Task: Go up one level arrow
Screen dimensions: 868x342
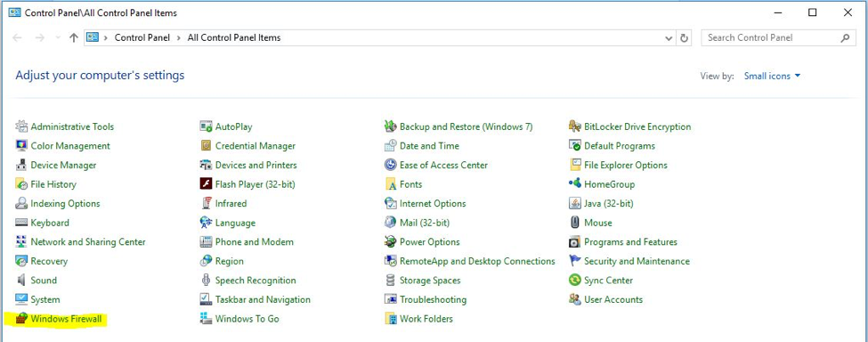Action: click(x=74, y=38)
